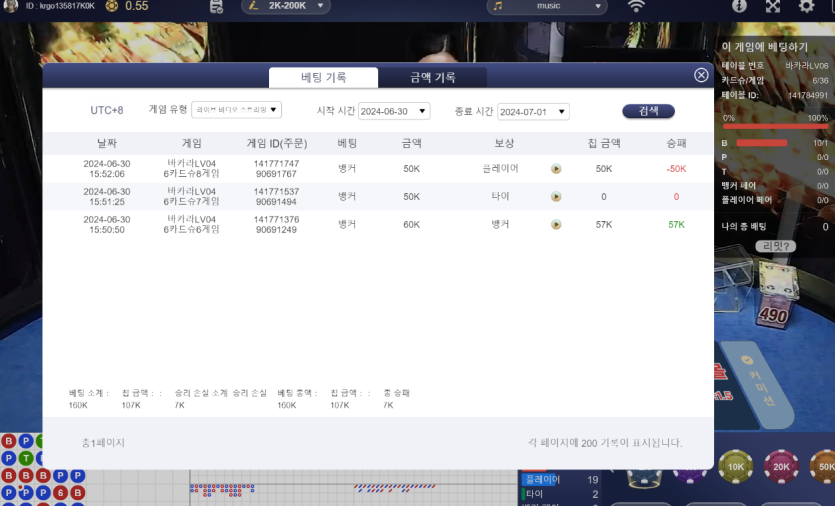Click the UTC+8 timezone label
Screen dimensions: 835x506
(107, 110)
